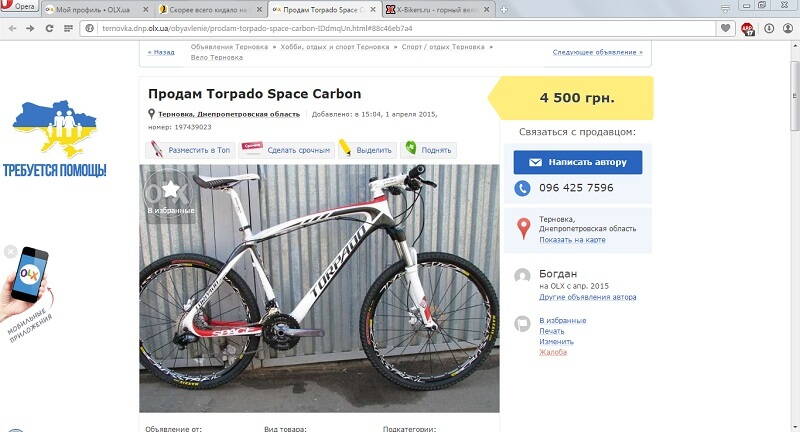Go back with the browser back arrow
Viewport: 800px width, 432px height.
13,29
